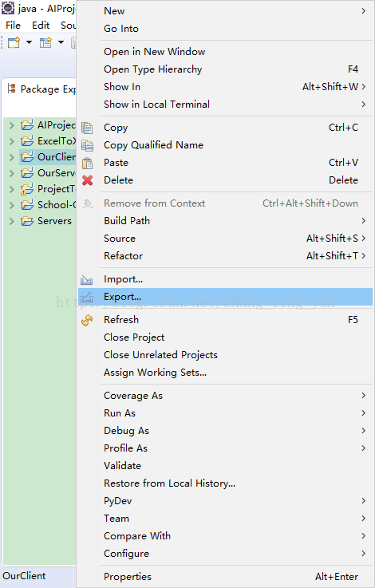Click the red Delete X icon
Viewport: 375px width, 588px height.
[88, 180]
